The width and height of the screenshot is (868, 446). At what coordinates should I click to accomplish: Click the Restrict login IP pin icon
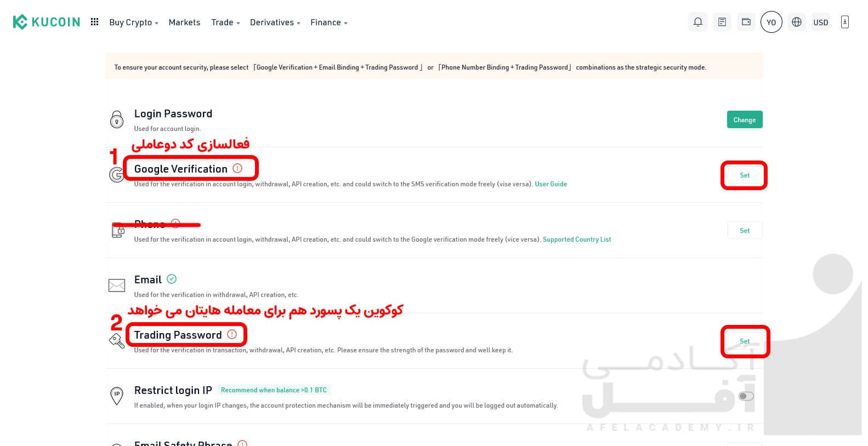[x=117, y=396]
